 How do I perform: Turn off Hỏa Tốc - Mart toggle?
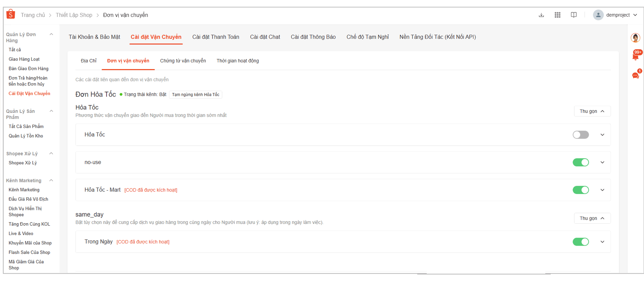[x=581, y=190]
